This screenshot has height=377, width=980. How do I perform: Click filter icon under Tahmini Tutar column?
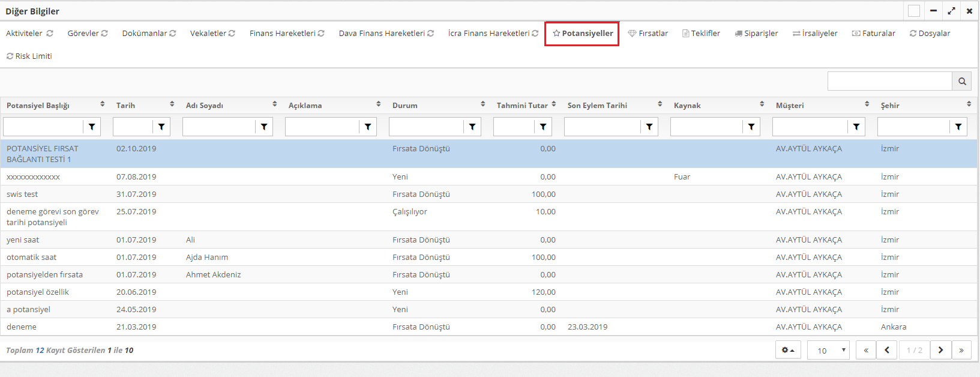[543, 127]
